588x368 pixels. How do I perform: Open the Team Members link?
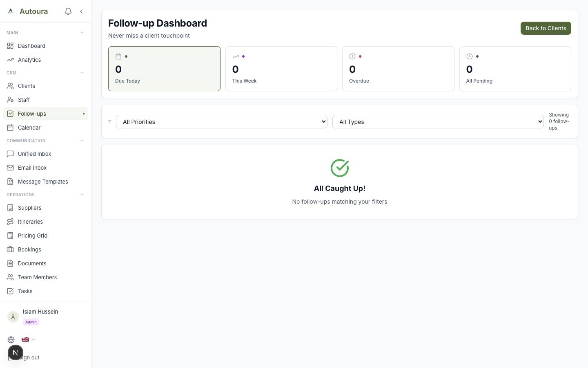click(x=45, y=277)
